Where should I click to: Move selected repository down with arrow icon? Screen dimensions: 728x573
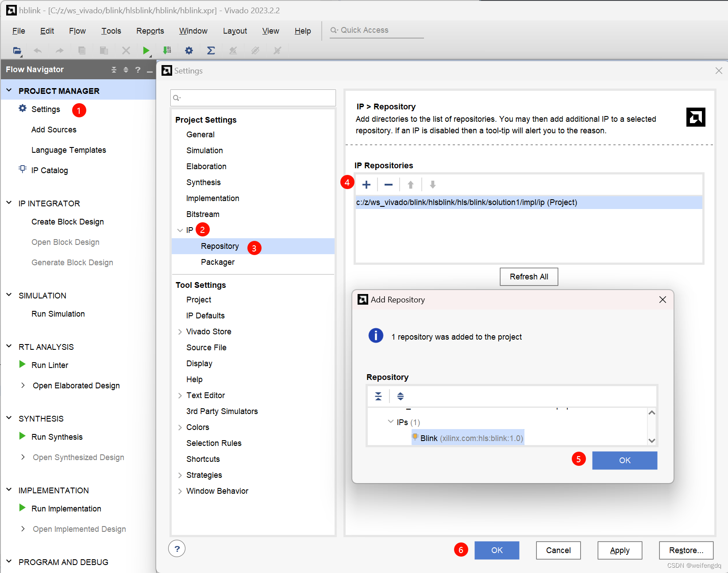tap(433, 185)
